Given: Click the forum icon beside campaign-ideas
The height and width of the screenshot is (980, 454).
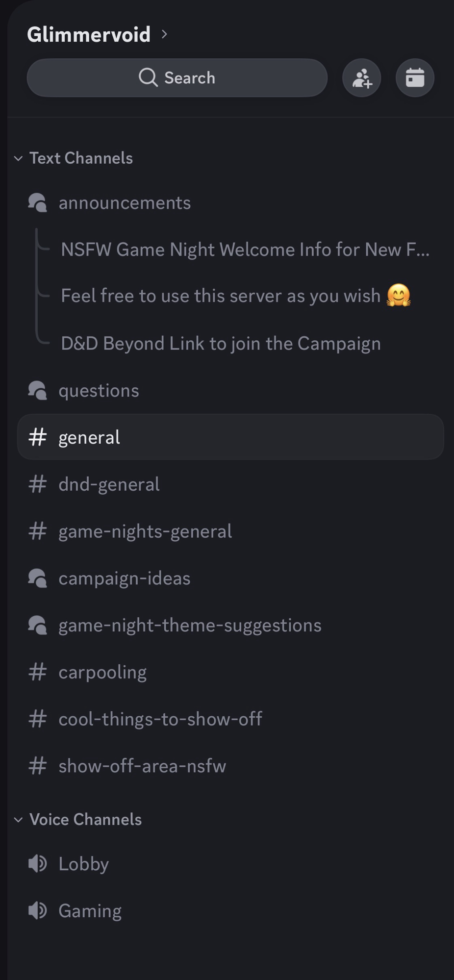Looking at the screenshot, I should point(38,578).
